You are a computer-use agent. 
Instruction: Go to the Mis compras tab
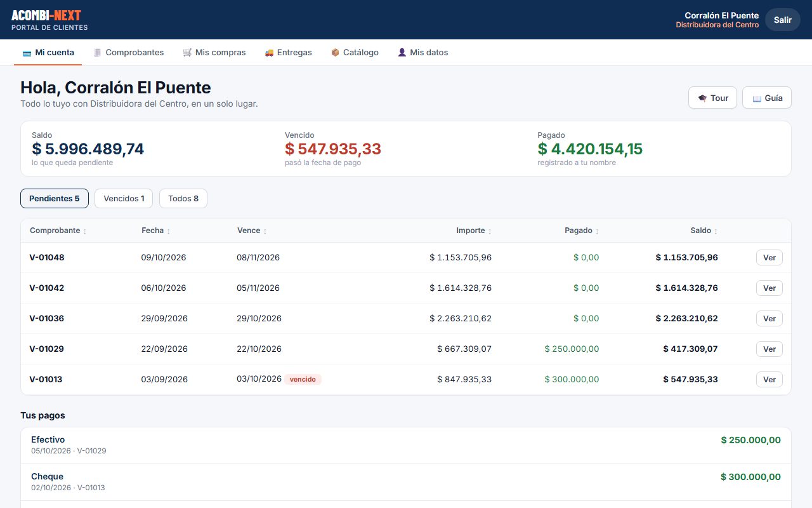214,53
